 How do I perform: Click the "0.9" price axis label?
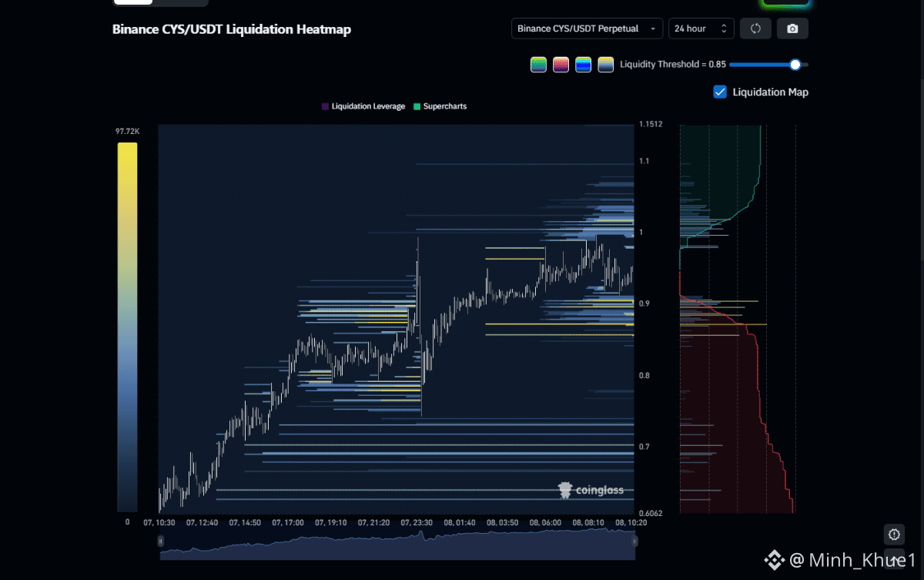(644, 303)
